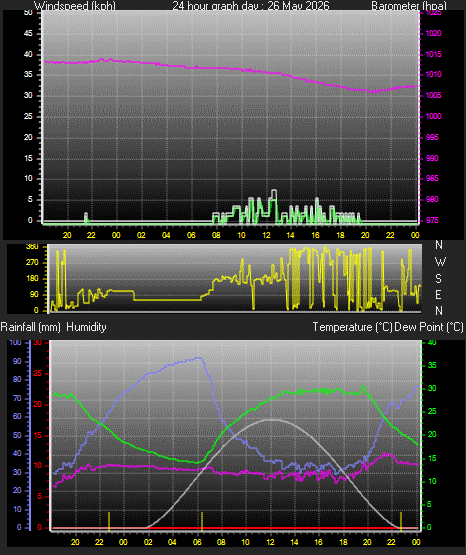
Task: Click the blue humidity axis value 80
Action: pos(17,379)
